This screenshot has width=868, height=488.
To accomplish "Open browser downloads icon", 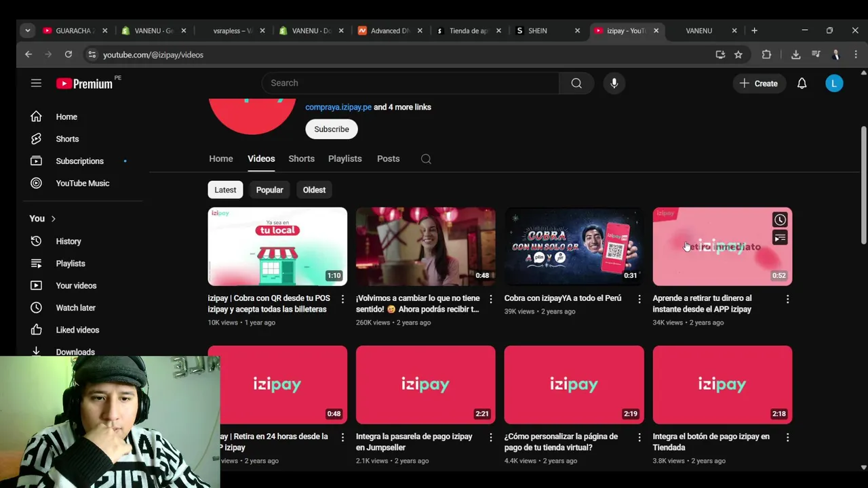I will point(795,54).
